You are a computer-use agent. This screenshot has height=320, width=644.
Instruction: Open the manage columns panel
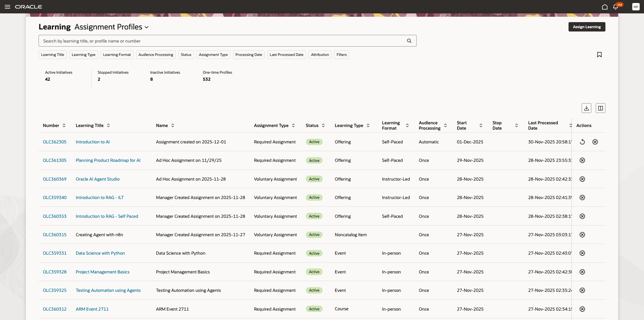click(x=600, y=108)
